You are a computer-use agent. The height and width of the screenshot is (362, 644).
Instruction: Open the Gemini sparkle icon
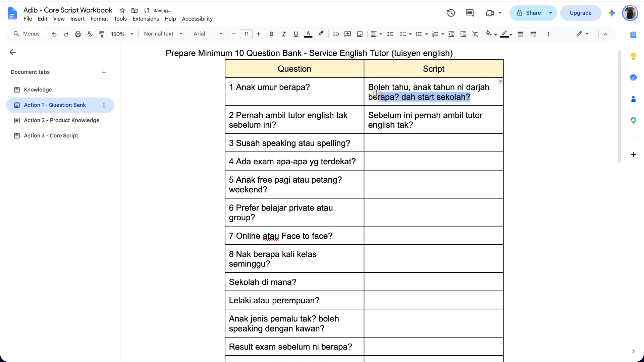pyautogui.click(x=612, y=13)
